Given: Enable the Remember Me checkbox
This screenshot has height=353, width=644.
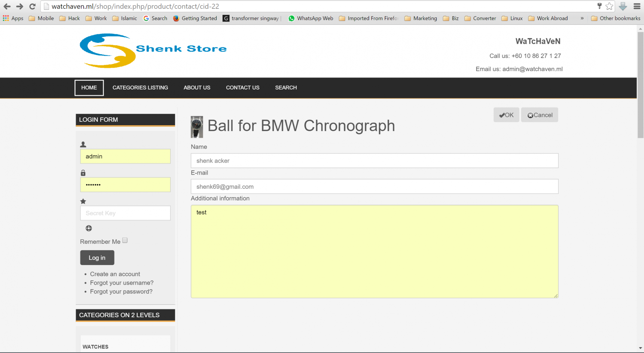Looking at the screenshot, I should pos(125,240).
